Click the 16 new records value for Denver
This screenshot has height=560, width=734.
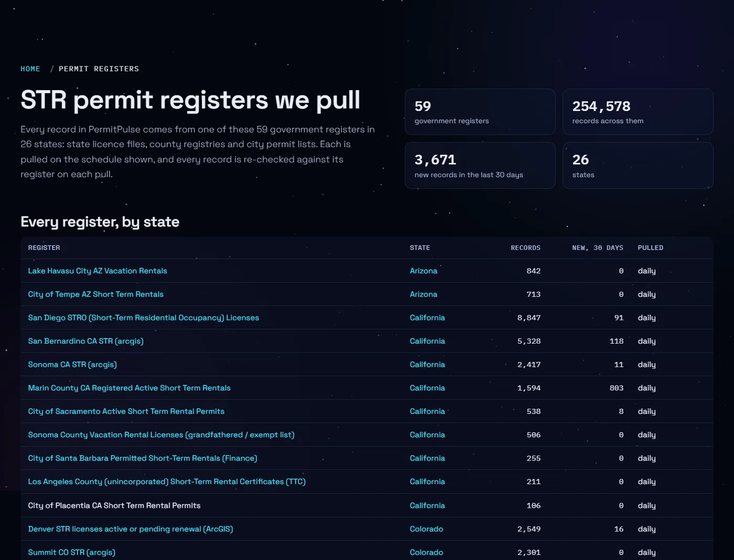click(x=619, y=529)
